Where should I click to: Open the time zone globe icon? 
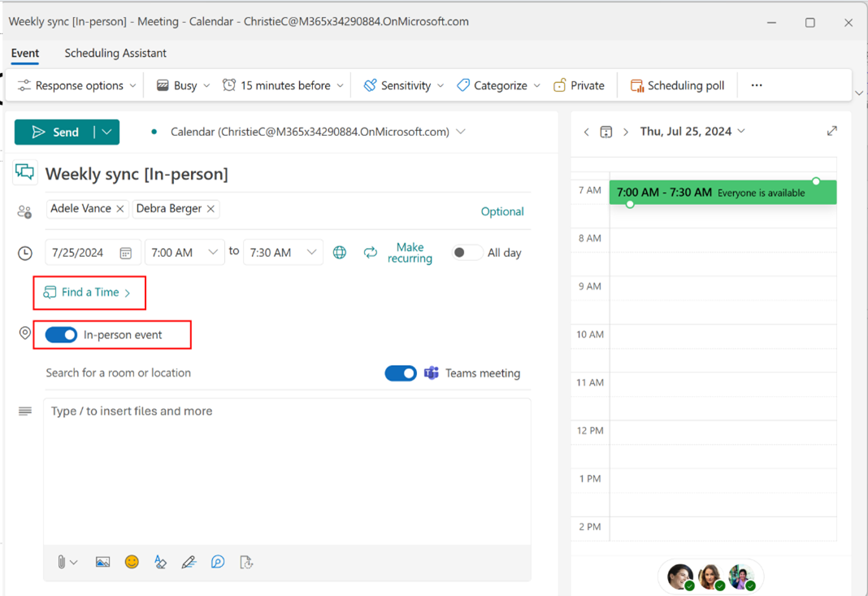pyautogui.click(x=339, y=252)
